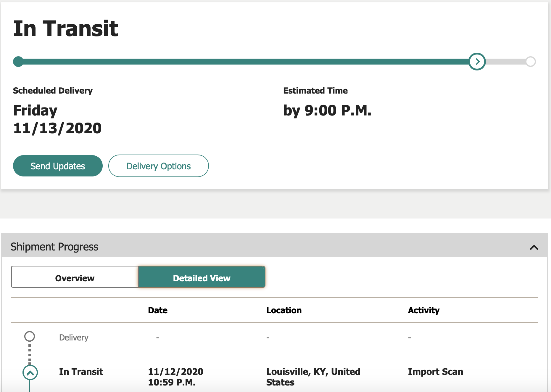551x392 pixels.
Task: Click the empty delivery endpoint circle on progress bar
Action: [x=531, y=62]
